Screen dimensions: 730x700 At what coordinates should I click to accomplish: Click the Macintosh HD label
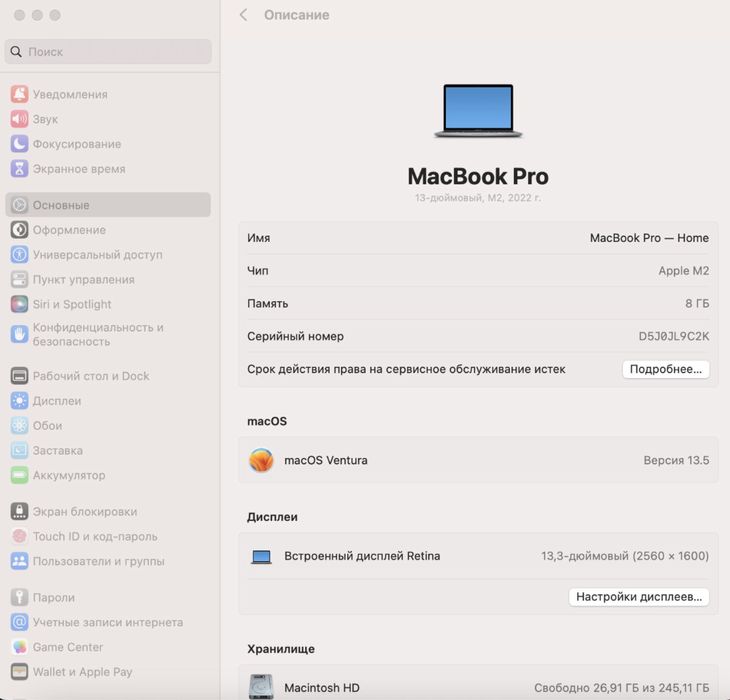[322, 687]
